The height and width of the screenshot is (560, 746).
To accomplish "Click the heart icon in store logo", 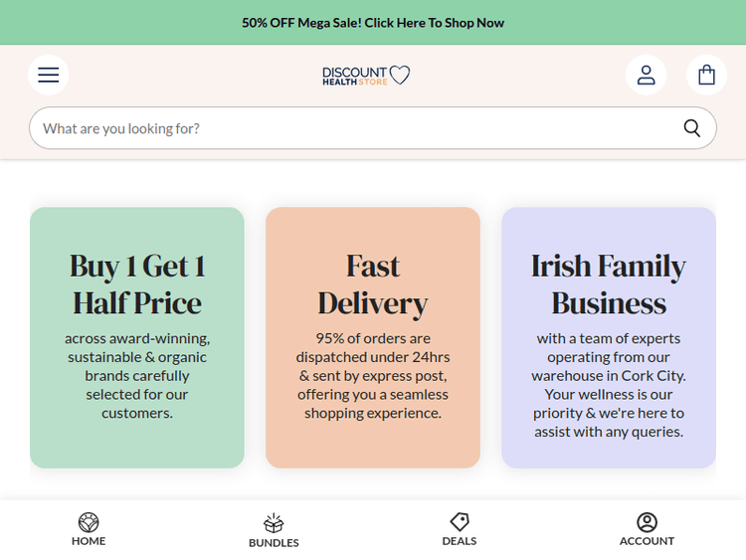I will tap(400, 75).
